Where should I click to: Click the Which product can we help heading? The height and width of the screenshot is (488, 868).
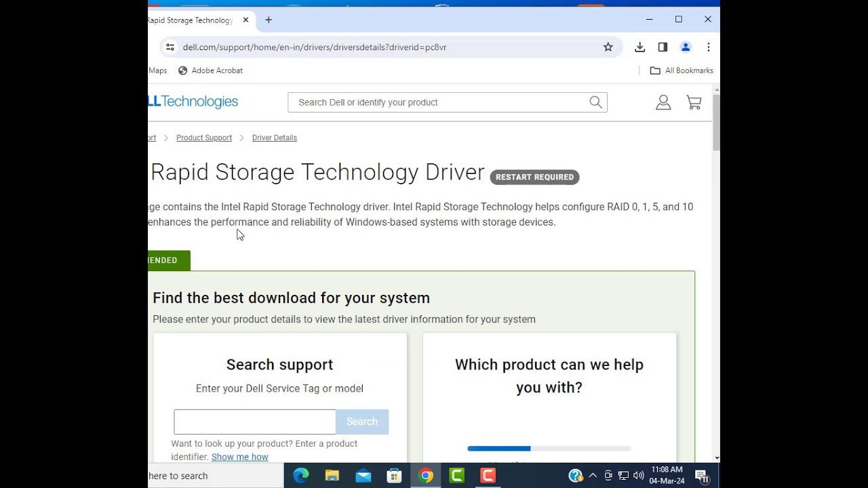tap(549, 375)
